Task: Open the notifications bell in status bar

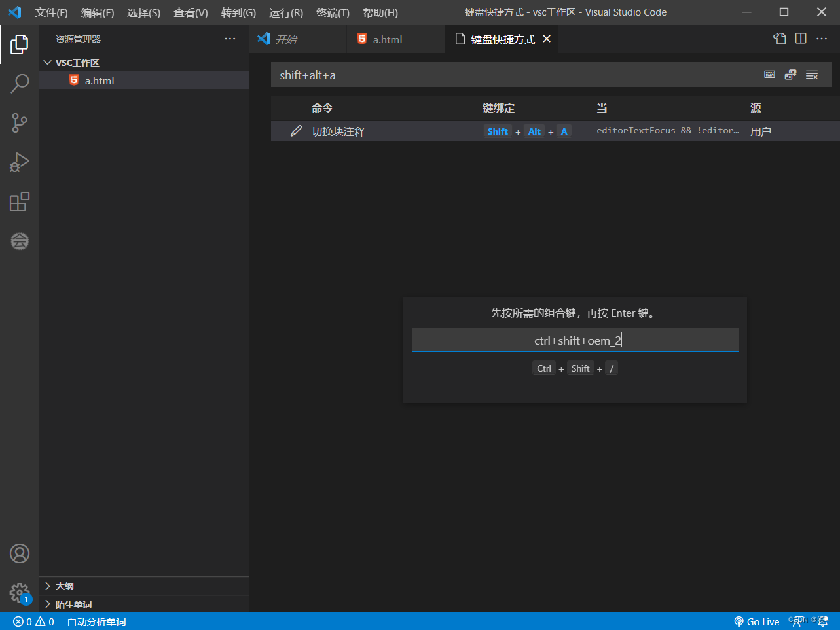Action: (823, 621)
